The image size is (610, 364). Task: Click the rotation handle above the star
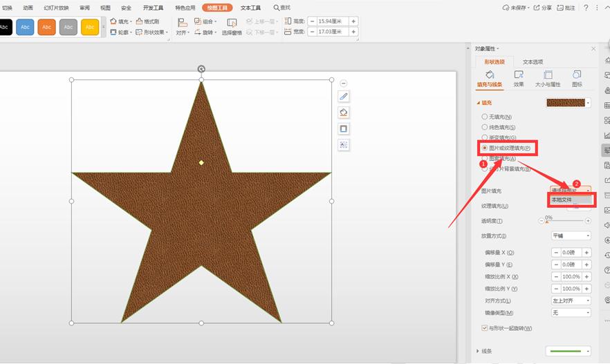201,68
